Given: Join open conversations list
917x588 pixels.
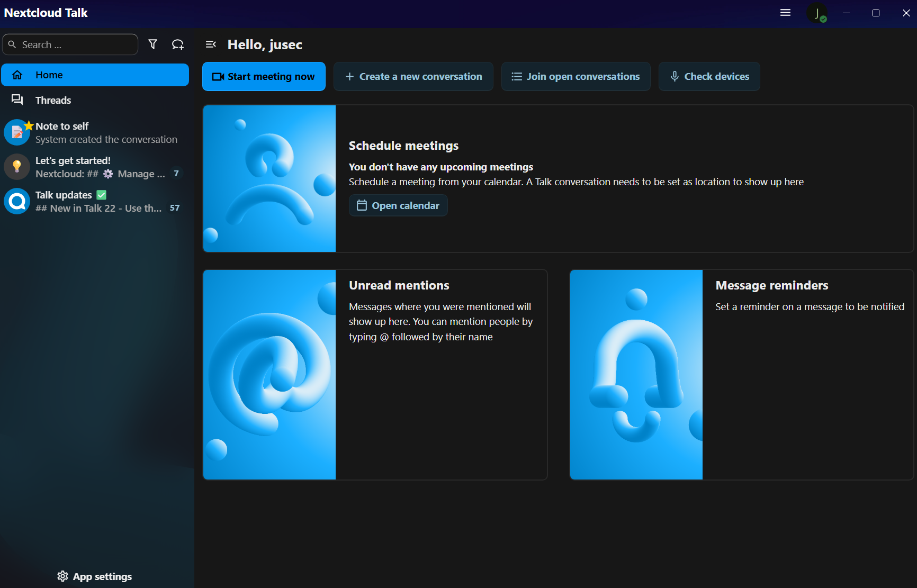Looking at the screenshot, I should click(576, 77).
